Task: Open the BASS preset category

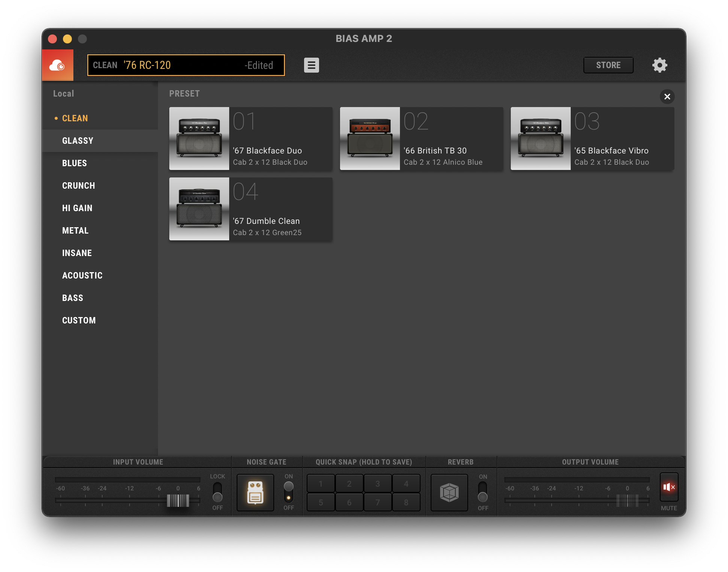Action: coord(73,298)
